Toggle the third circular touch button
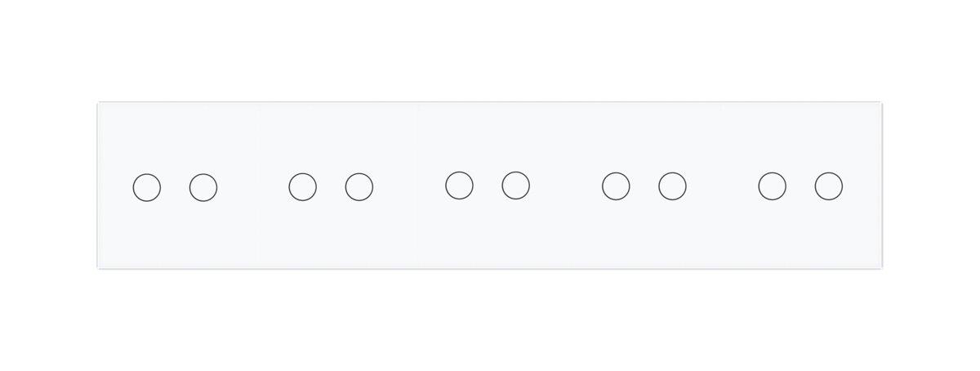Screen dimensions: 980x371 [302, 187]
